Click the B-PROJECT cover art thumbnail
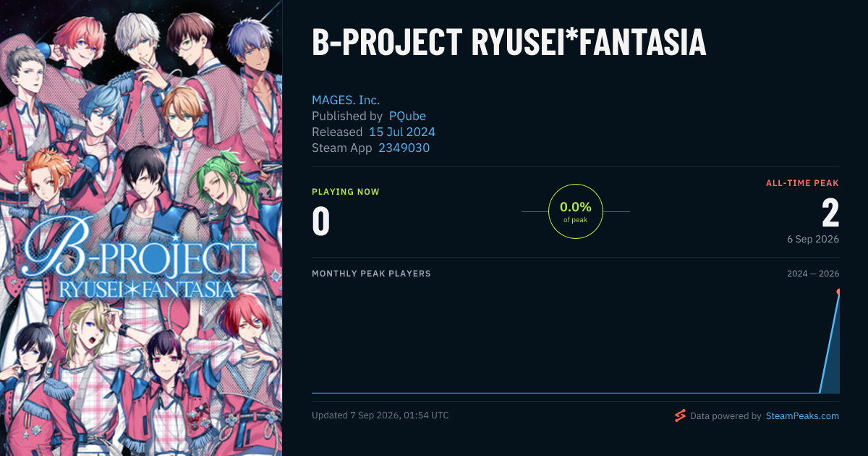 (141, 228)
